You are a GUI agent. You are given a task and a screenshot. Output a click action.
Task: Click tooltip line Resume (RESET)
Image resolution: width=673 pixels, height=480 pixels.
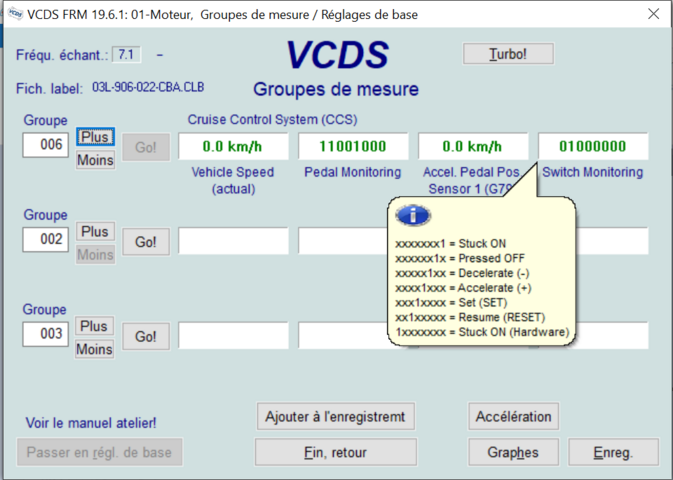coord(470,317)
